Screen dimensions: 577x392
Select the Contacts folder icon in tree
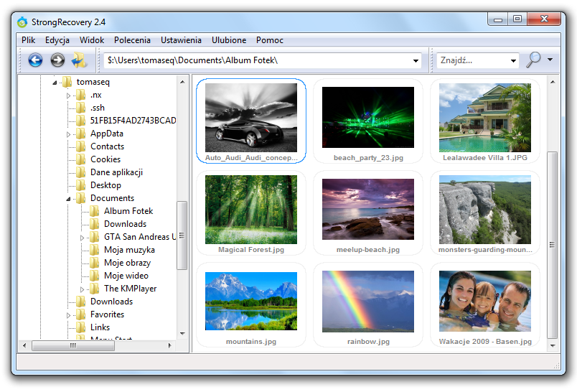pyautogui.click(x=81, y=146)
